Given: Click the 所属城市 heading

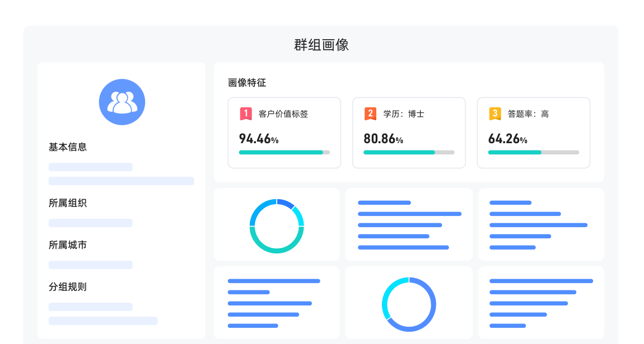Looking at the screenshot, I should click(x=68, y=245).
